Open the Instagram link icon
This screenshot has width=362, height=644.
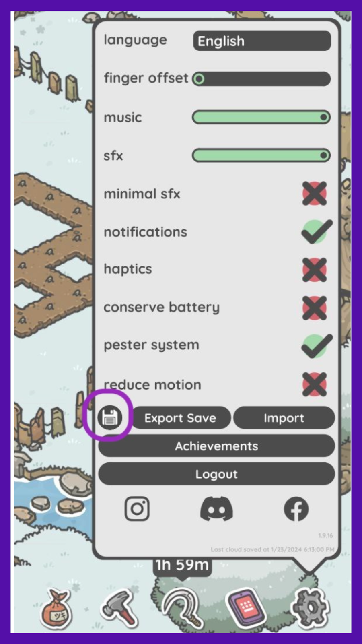pos(137,509)
